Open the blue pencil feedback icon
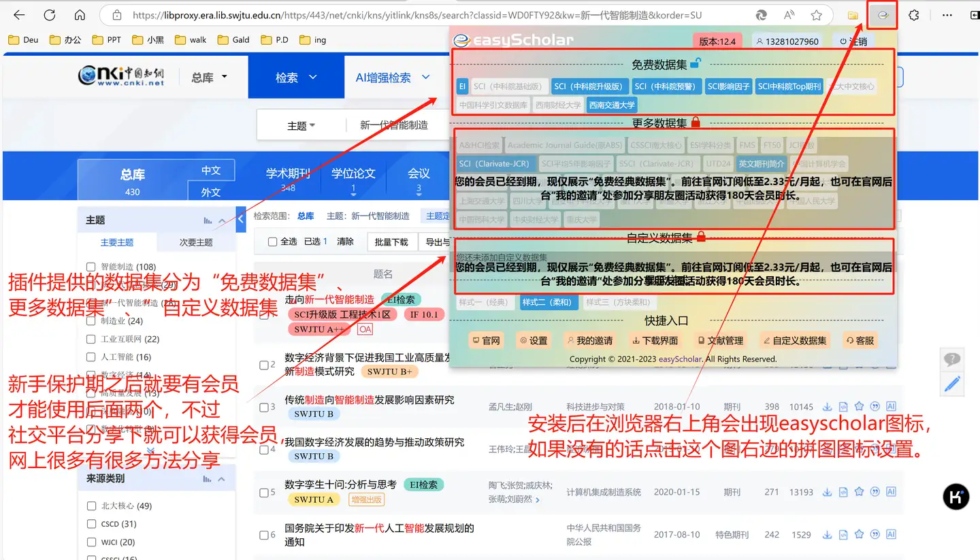Screen dimensions: 980x560 (x=952, y=384)
